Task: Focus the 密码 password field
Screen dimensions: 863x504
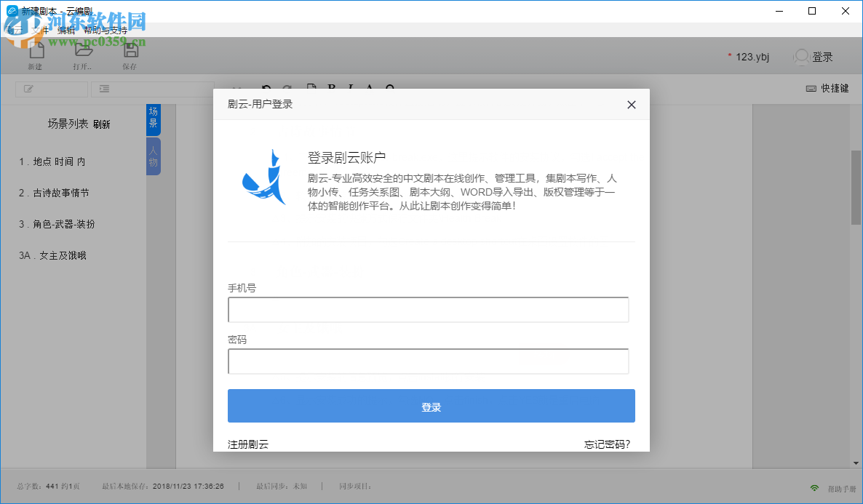Action: coord(429,361)
